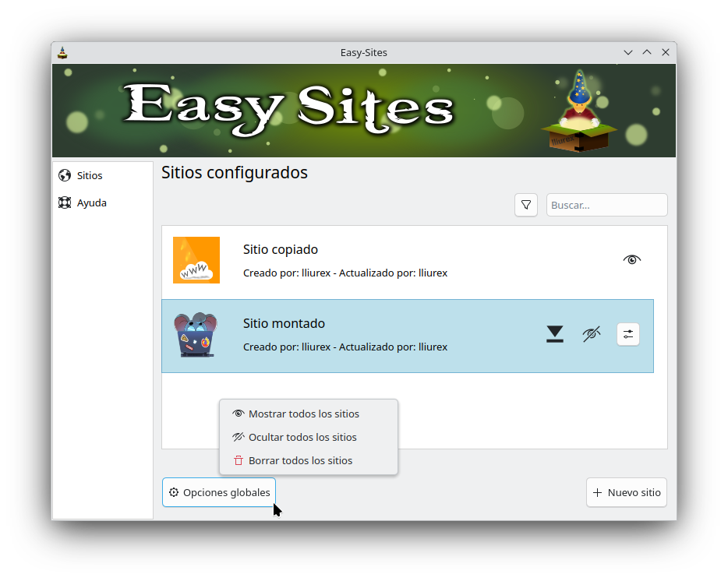The width and height of the screenshot is (728, 581).
Task: Click the download arrow icon for Sitio montado
Action: [x=554, y=334]
